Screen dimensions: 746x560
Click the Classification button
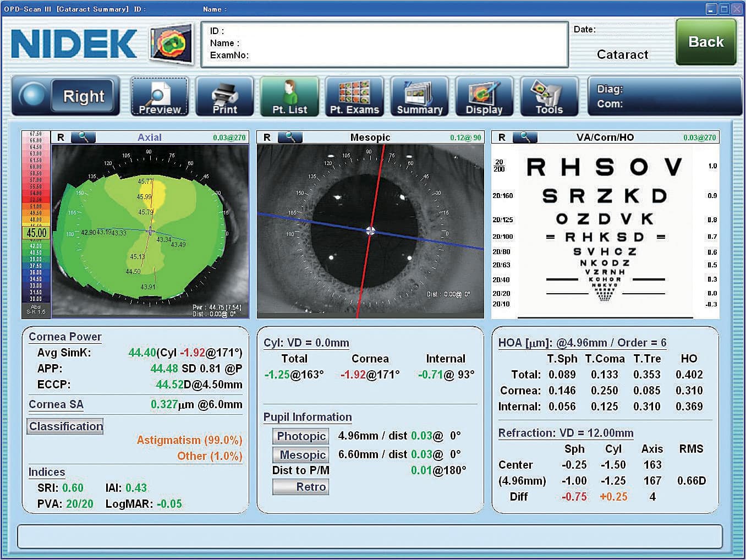(65, 426)
